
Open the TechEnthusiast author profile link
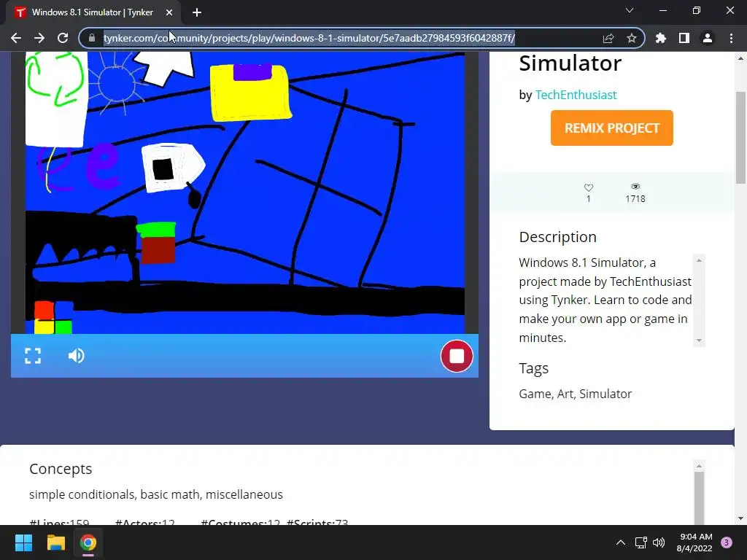[x=576, y=95]
